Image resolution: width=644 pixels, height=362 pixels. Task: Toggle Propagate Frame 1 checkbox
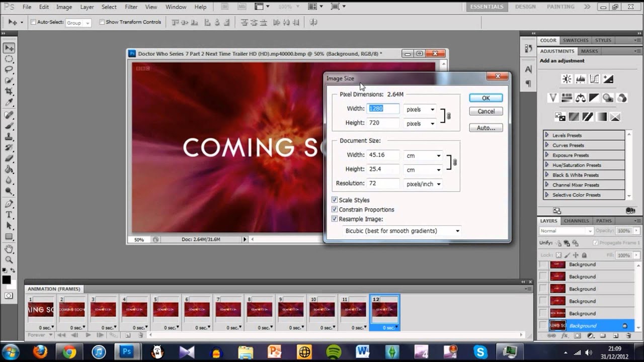(x=596, y=243)
